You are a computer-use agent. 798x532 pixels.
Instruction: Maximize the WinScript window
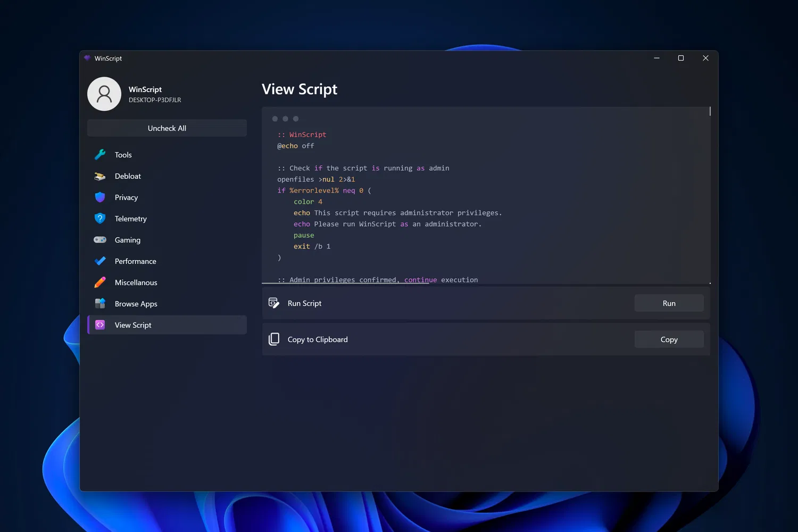click(x=681, y=58)
